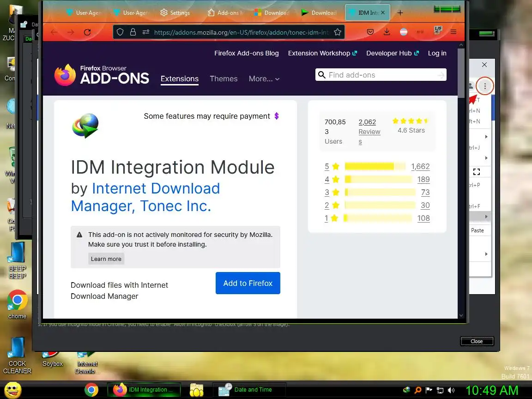
Task: Select the Themes navigation item
Action: (224, 79)
